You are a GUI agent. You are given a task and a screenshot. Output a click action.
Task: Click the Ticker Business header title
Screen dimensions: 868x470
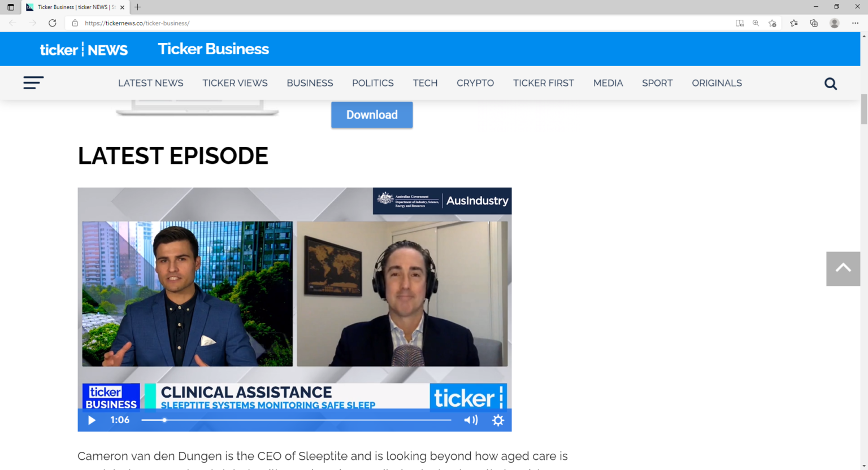coord(214,49)
